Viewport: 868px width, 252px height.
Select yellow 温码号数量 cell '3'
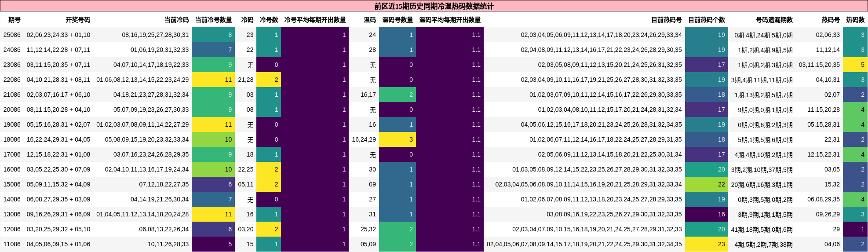click(398, 139)
